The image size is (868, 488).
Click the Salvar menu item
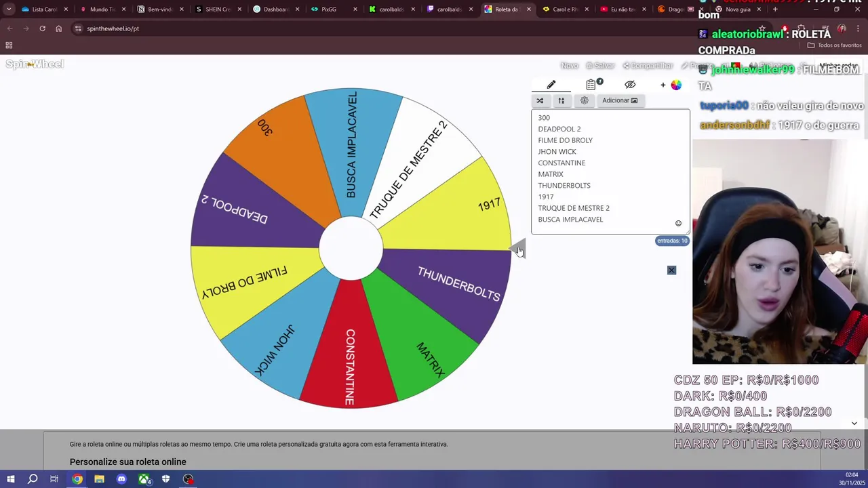point(600,66)
